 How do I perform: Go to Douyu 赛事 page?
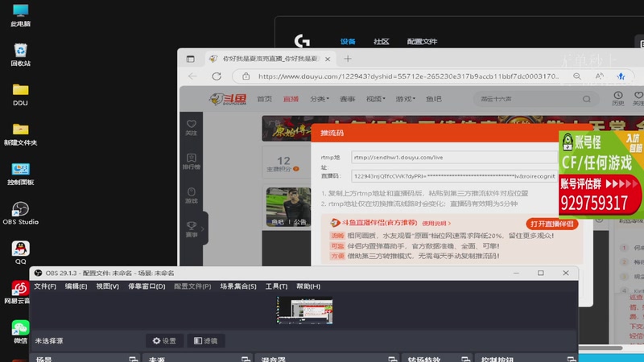(347, 99)
